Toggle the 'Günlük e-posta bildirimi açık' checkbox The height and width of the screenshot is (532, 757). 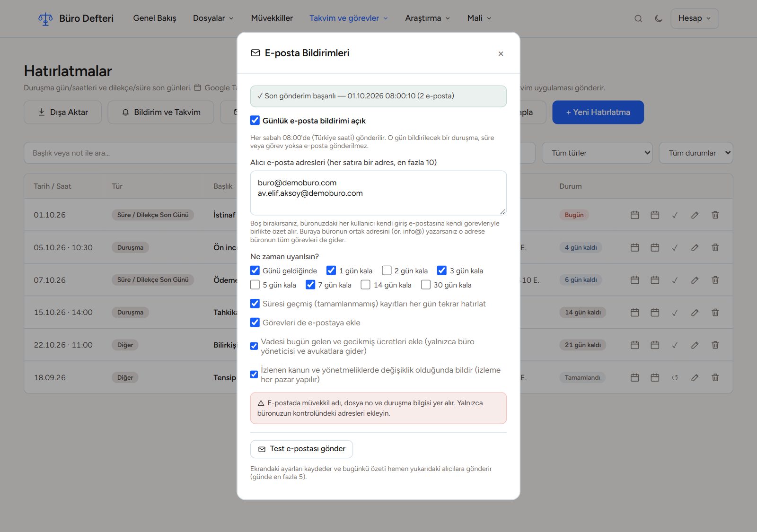click(255, 121)
